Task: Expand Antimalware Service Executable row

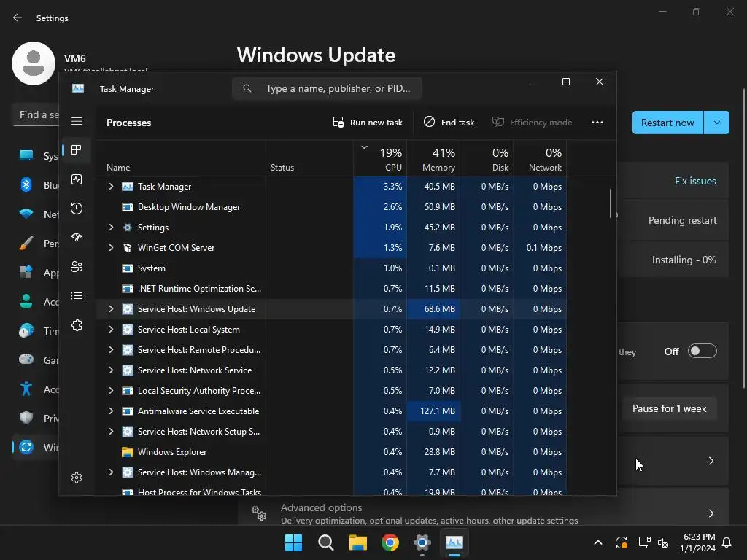Action: coord(111,411)
